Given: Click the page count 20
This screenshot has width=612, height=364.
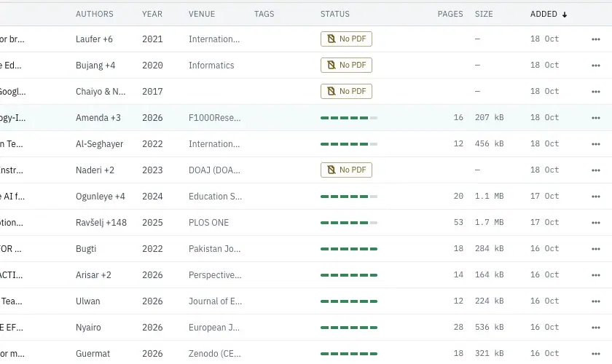Looking at the screenshot, I should (458, 197).
